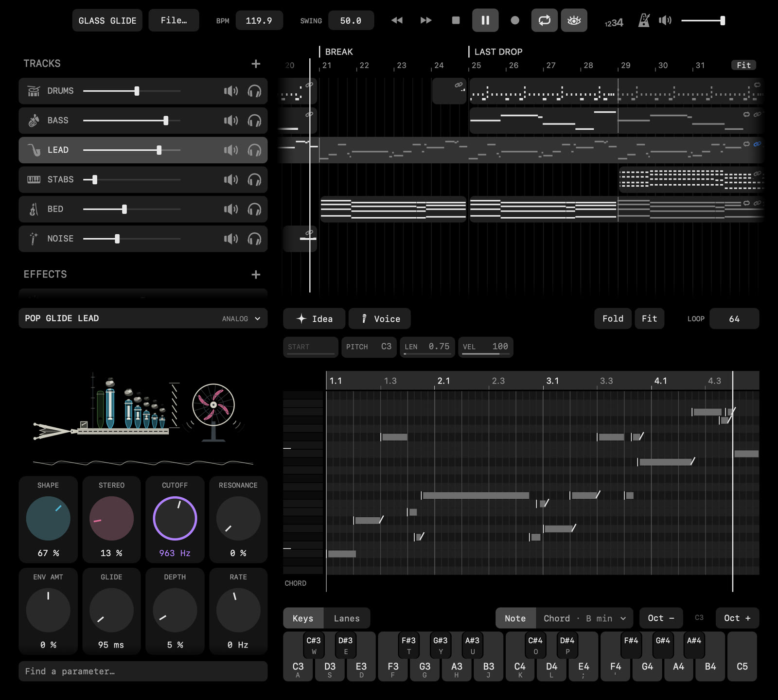Click the master volume speaker icon
Screen dimensions: 778x700
click(665, 20)
